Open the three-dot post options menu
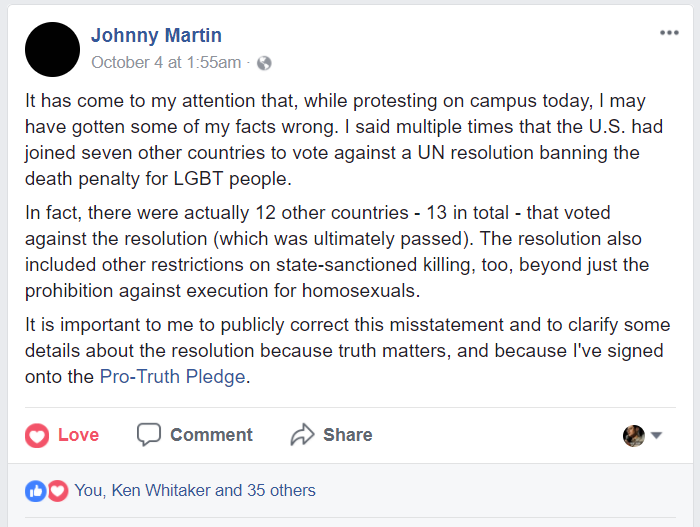Screen dimensions: 700x527 coord(669,34)
